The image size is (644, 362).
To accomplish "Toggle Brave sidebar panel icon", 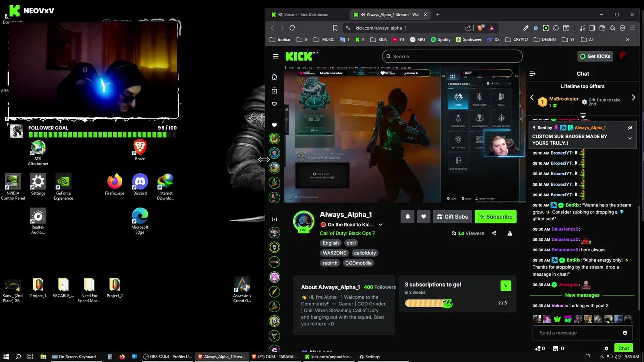I will click(592, 28).
